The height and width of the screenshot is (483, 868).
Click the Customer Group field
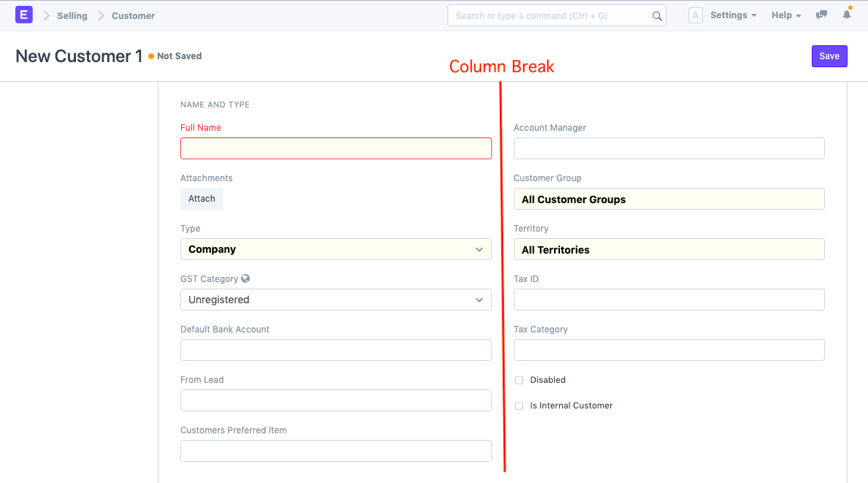669,199
